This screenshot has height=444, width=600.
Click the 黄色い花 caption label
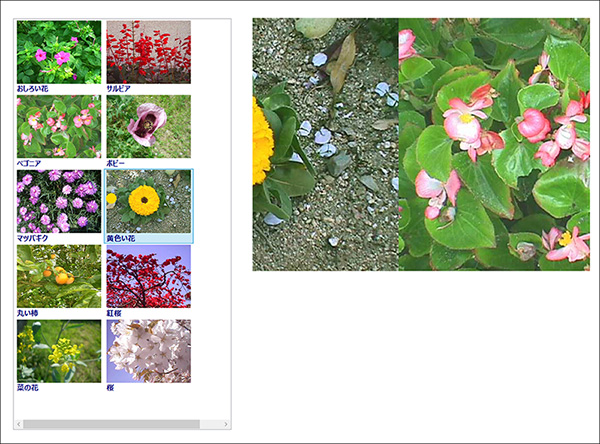click(x=121, y=238)
